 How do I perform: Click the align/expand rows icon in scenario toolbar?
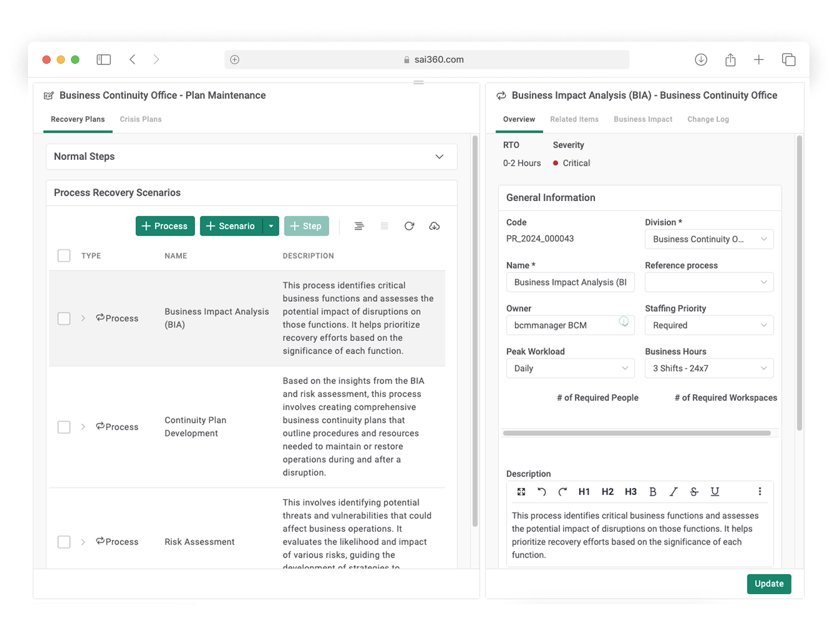359,226
